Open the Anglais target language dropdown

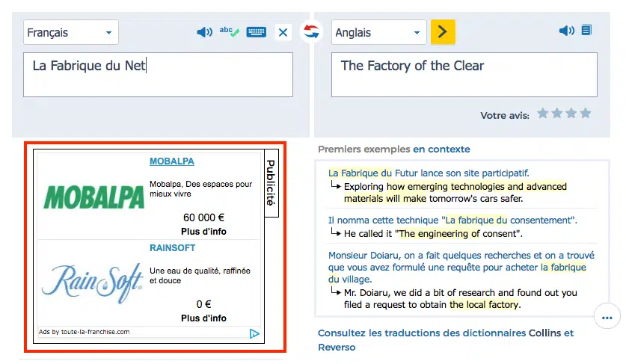click(378, 33)
